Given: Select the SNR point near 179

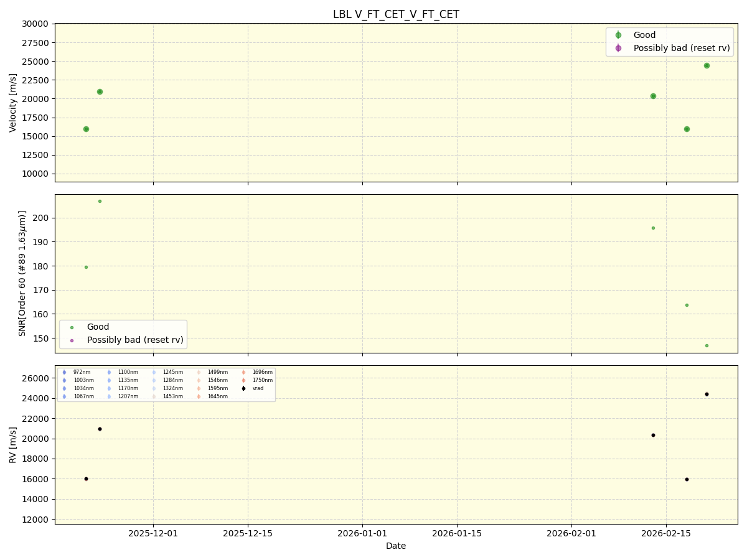Looking at the screenshot, I should [x=86, y=267].
